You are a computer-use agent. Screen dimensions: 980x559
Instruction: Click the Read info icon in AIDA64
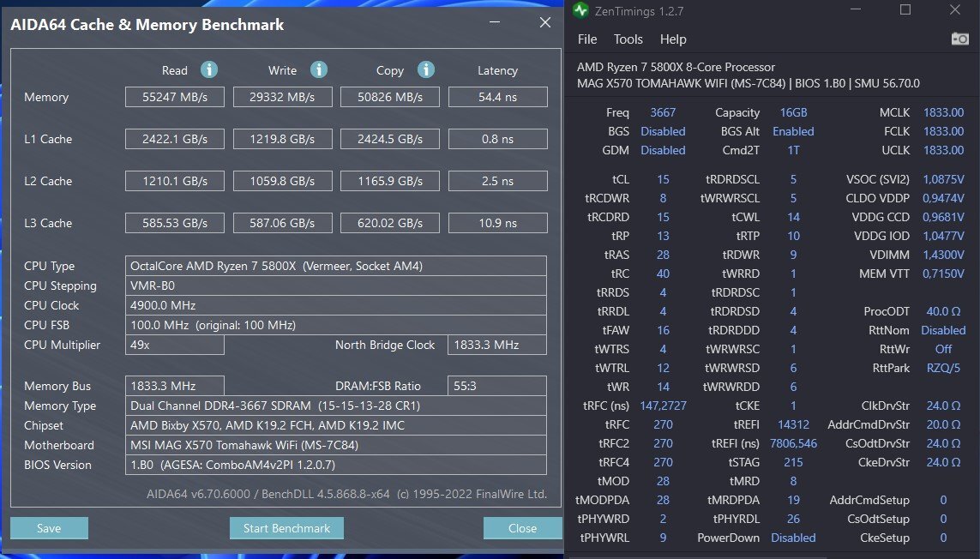(208, 69)
